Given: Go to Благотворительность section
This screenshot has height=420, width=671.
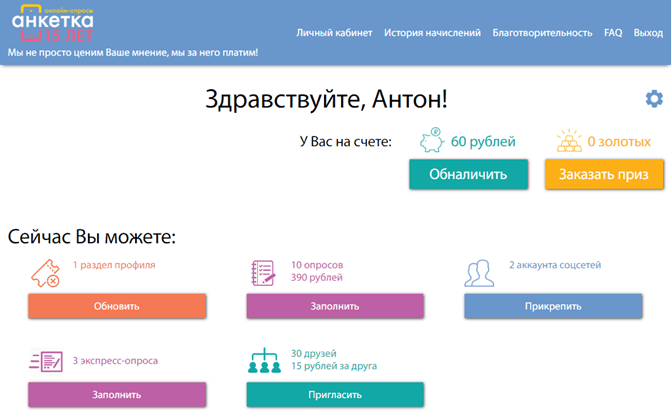Looking at the screenshot, I should pos(542,33).
